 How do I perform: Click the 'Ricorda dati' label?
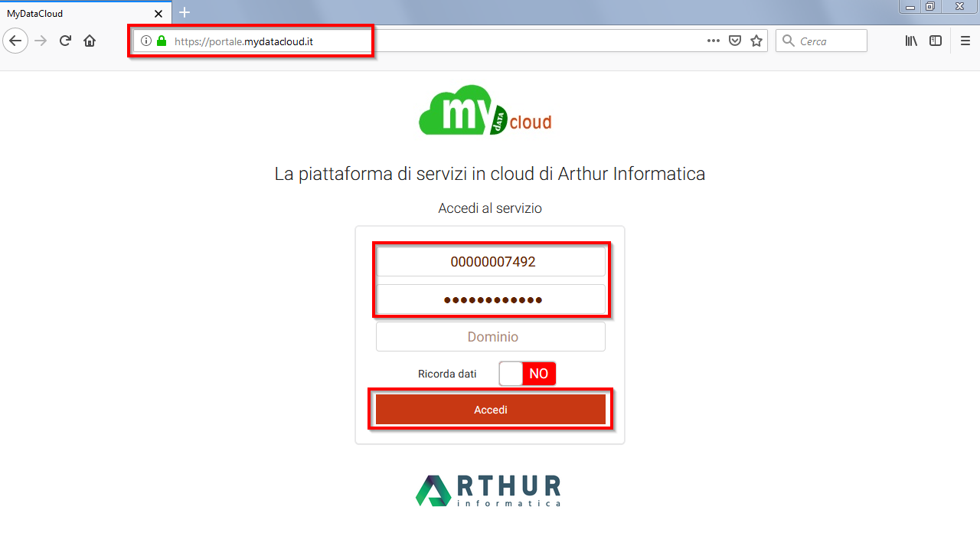coord(447,374)
